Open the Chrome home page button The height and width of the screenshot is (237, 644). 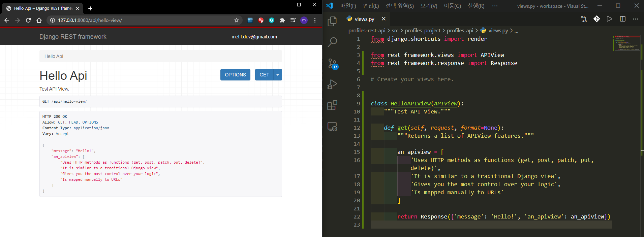point(39,20)
